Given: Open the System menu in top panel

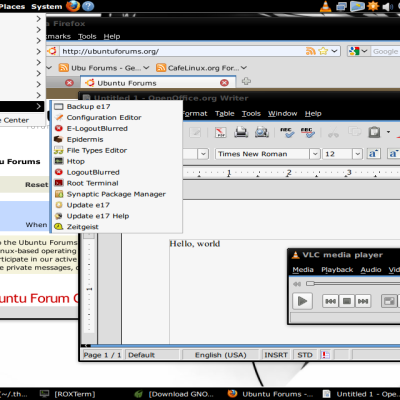Looking at the screenshot, I should (47, 6).
